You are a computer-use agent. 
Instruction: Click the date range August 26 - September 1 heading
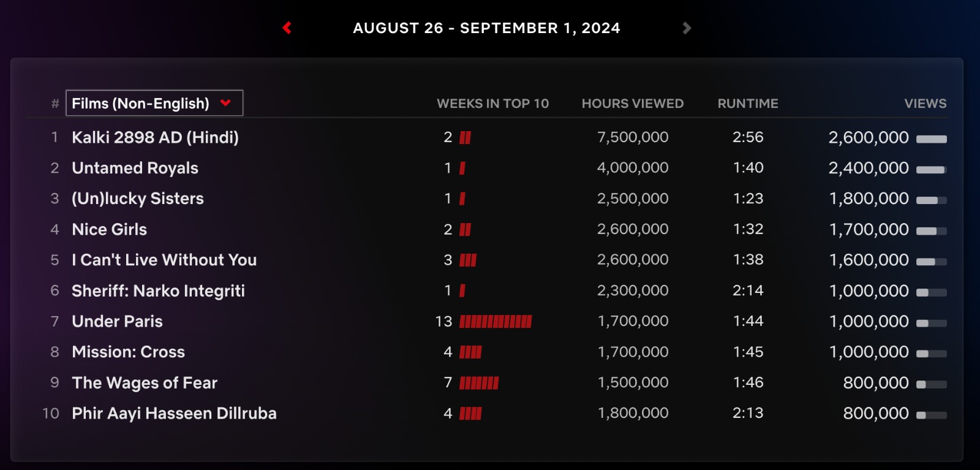[486, 28]
